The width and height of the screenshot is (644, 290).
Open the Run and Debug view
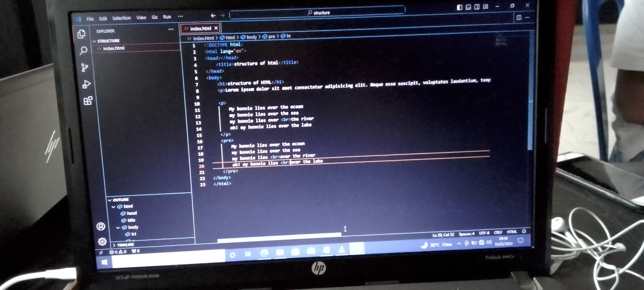click(x=86, y=84)
